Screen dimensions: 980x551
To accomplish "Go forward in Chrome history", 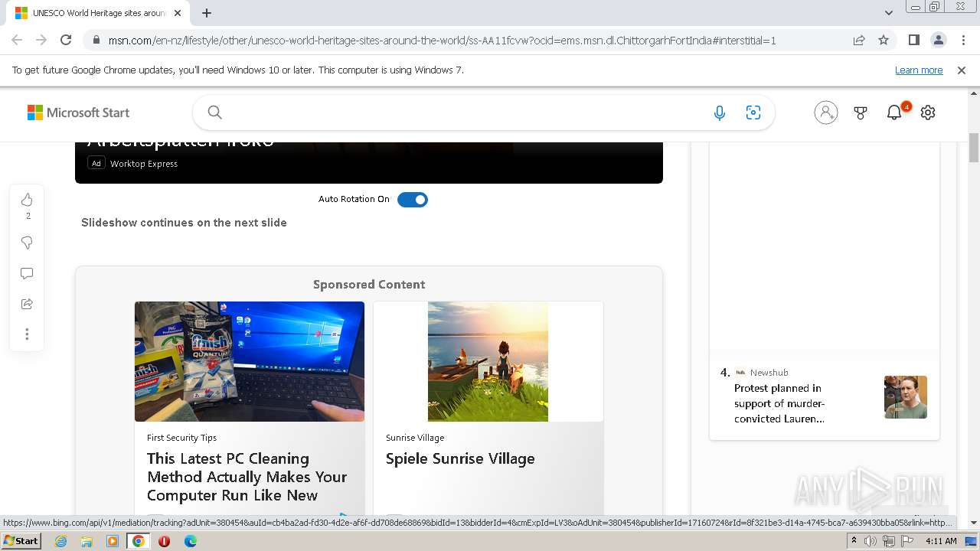I will click(x=41, y=40).
